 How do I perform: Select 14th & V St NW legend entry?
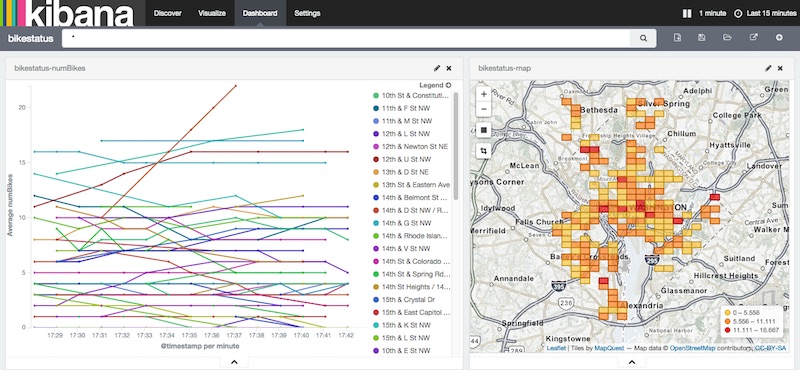coord(407,249)
